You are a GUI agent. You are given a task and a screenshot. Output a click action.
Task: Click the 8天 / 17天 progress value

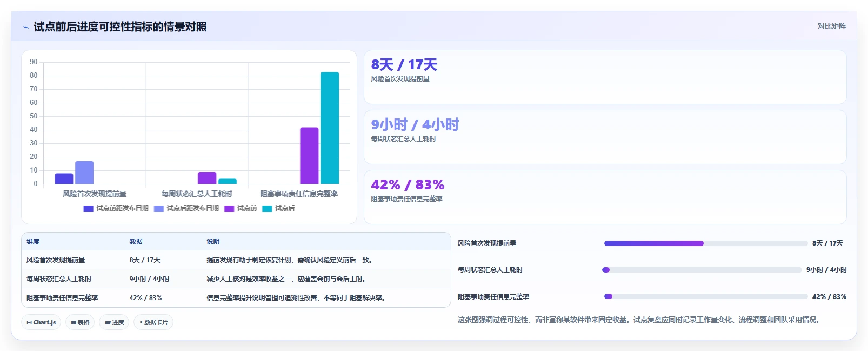827,243
